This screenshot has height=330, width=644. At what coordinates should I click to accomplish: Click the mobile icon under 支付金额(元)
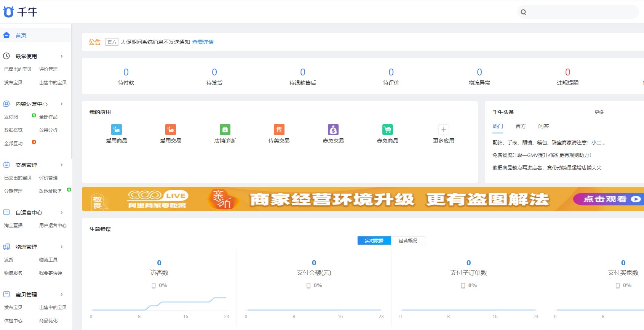click(x=308, y=285)
